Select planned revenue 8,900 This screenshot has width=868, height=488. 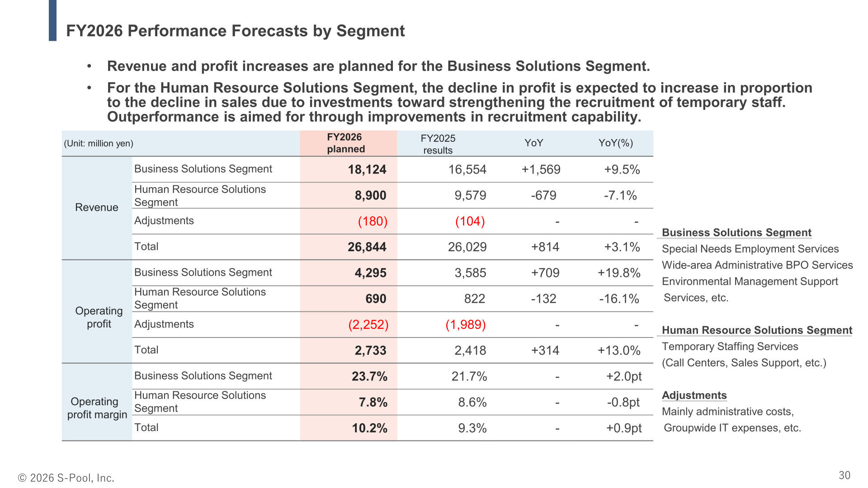pyautogui.click(x=371, y=195)
